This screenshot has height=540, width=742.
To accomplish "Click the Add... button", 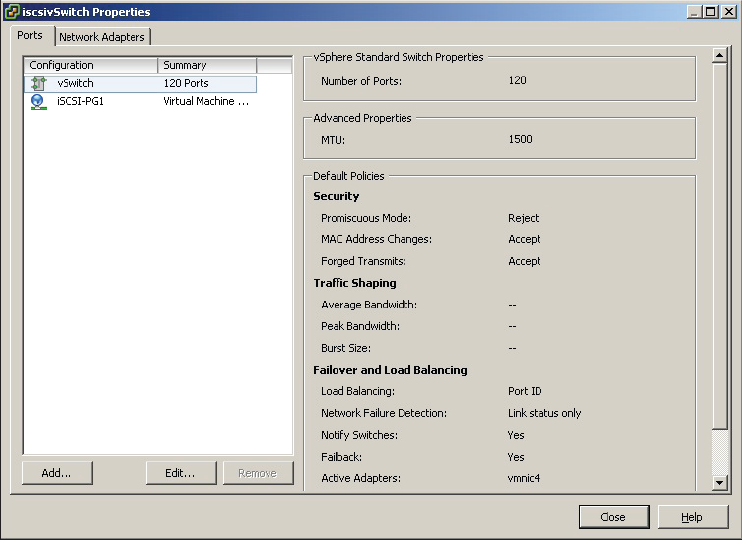I will click(x=57, y=473).
